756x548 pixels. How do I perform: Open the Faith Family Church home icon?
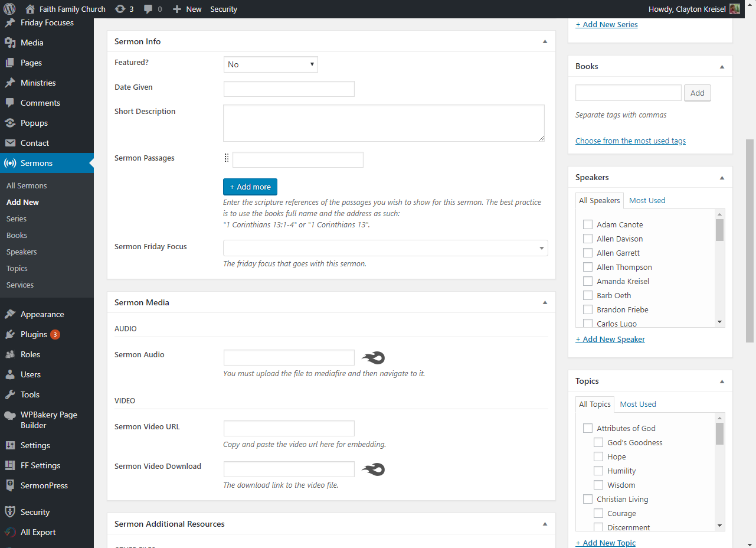click(x=30, y=9)
